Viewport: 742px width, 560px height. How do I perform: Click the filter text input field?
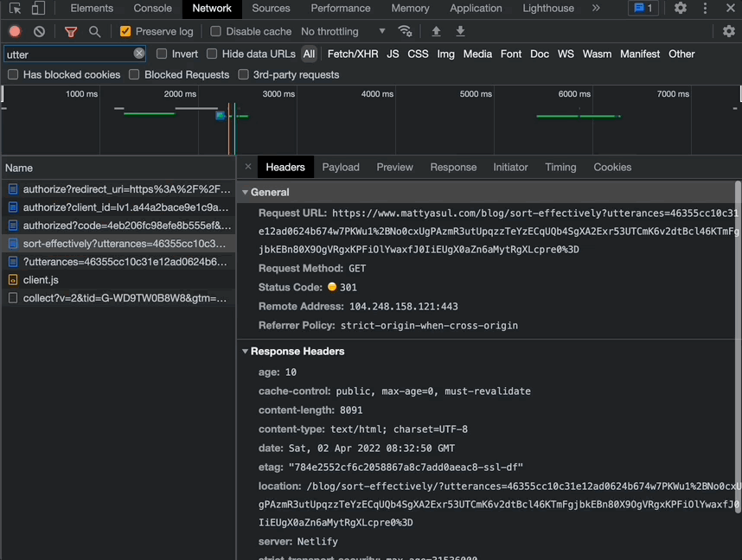[x=67, y=54]
